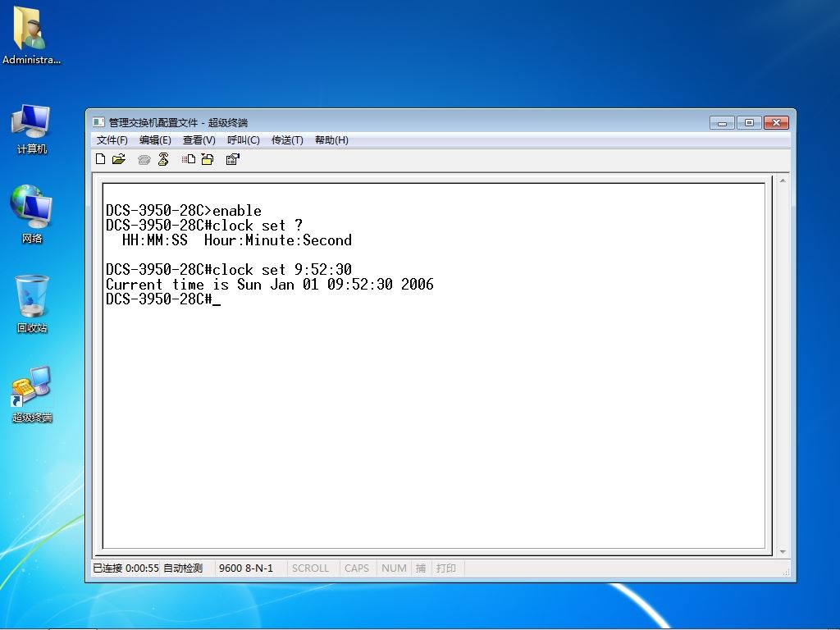This screenshot has height=630, width=840.
Task: Click the 'HH:MM:SS Hour:Minute:Second' help line
Action: (x=237, y=240)
